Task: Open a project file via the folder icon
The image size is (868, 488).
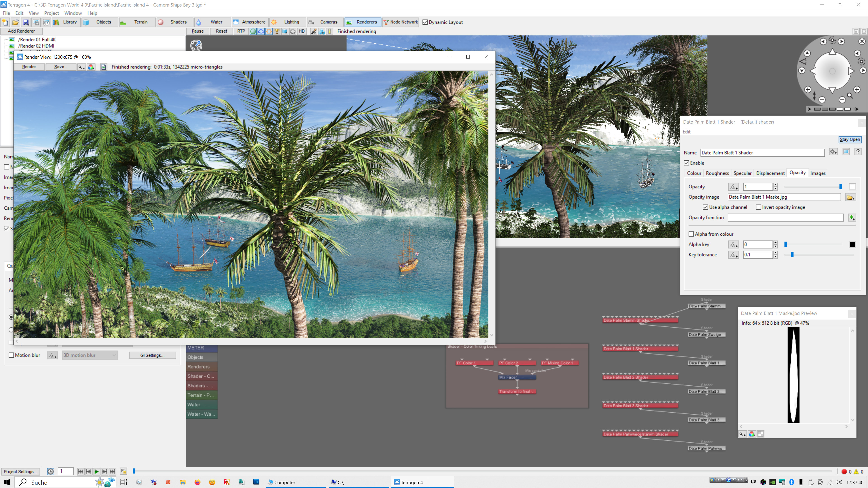Action: 15,22
